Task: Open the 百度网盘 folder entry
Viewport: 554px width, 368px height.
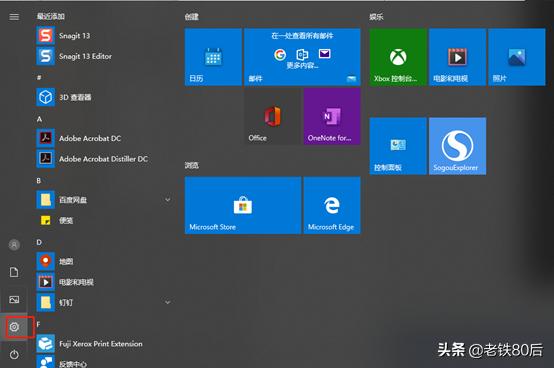Action: 105,200
